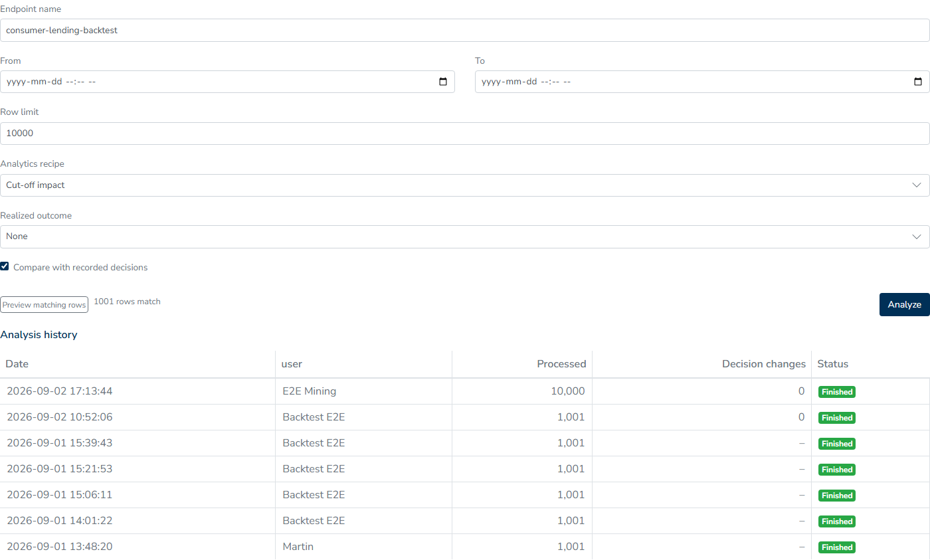930x560 pixels.
Task: Click Finished badge in Martin row
Action: pyautogui.click(x=837, y=547)
